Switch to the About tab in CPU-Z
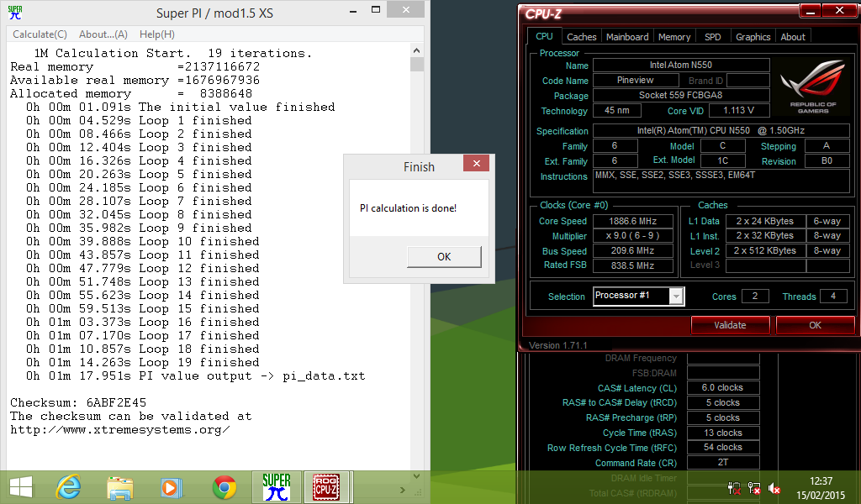 [793, 37]
